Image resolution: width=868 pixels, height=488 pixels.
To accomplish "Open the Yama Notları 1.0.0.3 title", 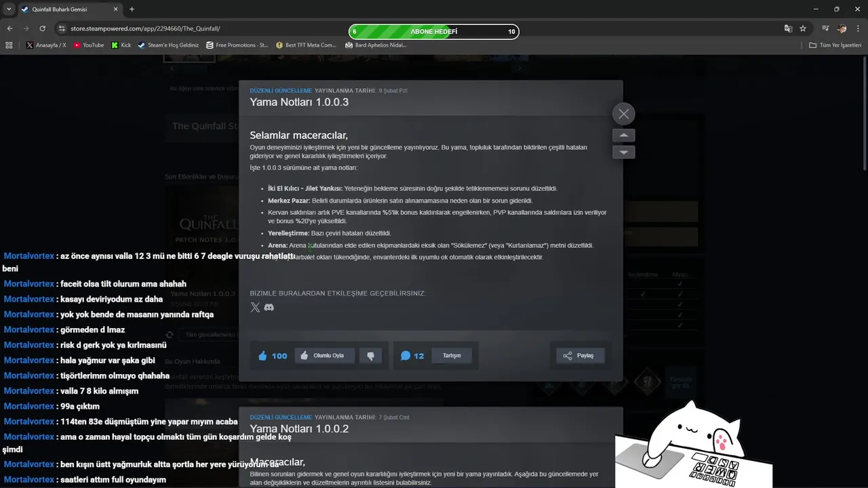I will click(x=299, y=102).
